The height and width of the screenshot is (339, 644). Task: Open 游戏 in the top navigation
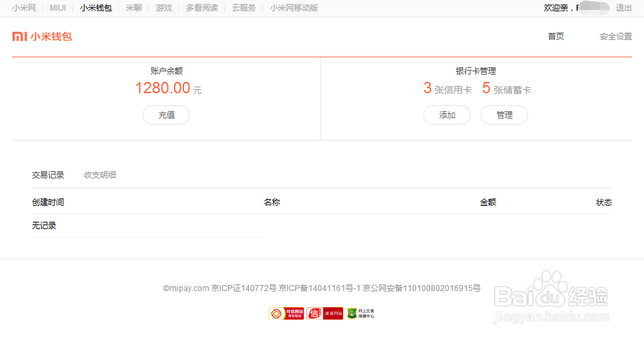tap(164, 8)
